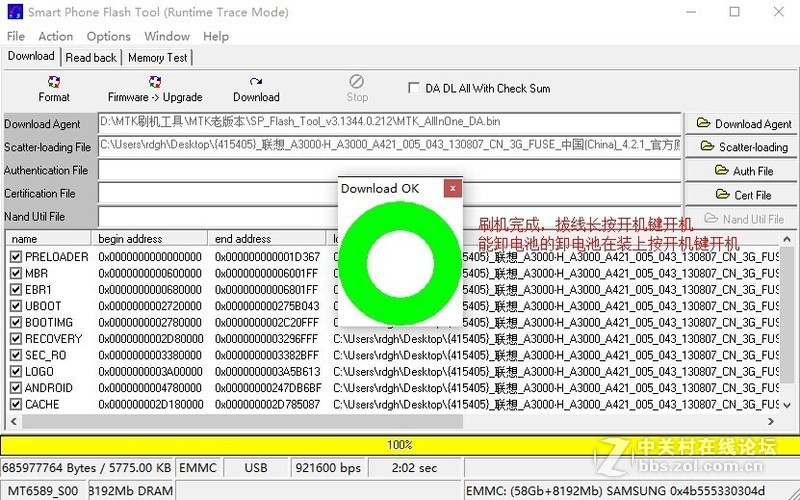This screenshot has height=500, width=800.
Task: Click the 8192Mb DRAM status cell
Action: coord(131,491)
